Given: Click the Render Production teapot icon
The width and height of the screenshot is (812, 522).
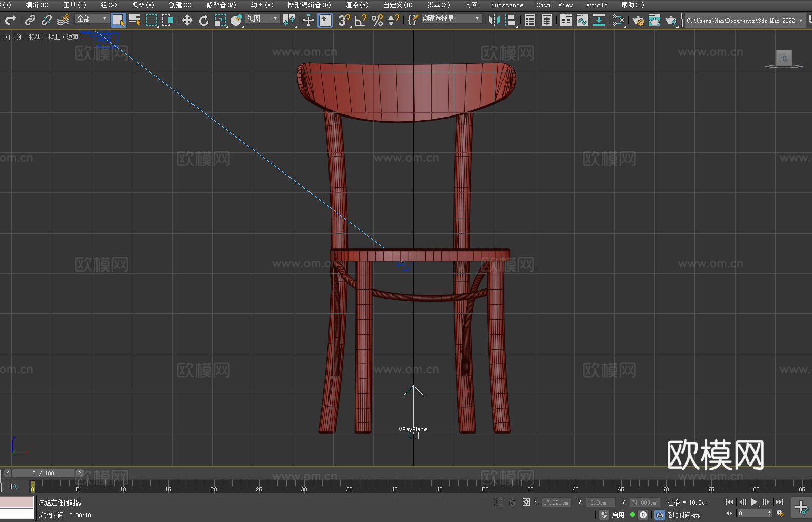Looking at the screenshot, I should click(671, 20).
